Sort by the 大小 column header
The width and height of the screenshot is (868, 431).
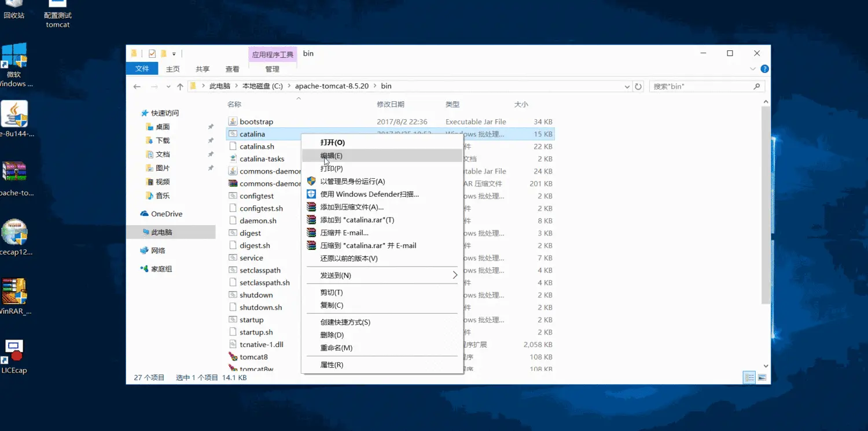pyautogui.click(x=521, y=105)
